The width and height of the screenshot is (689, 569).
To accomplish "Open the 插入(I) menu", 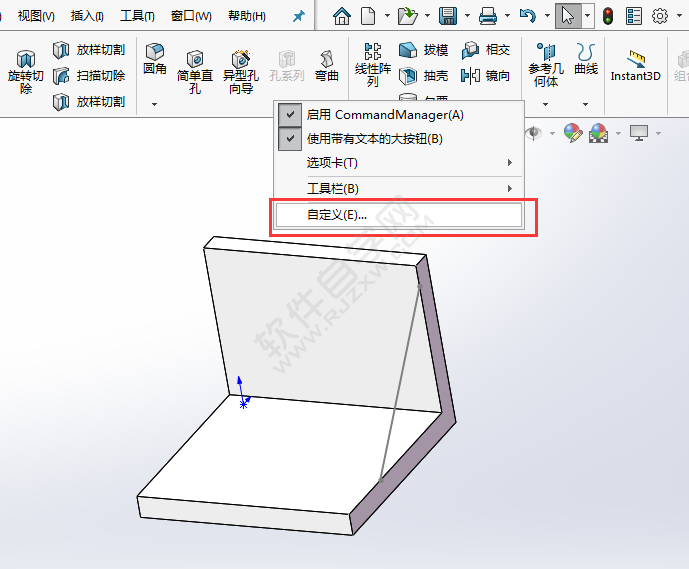I will click(x=87, y=17).
